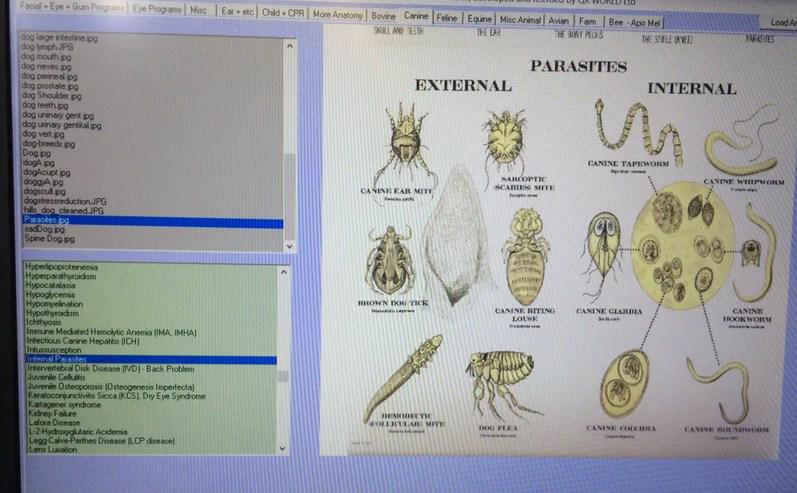Screen dimensions: 797x493
Task: Select dog teeth.jpg in file list
Action: coord(44,105)
